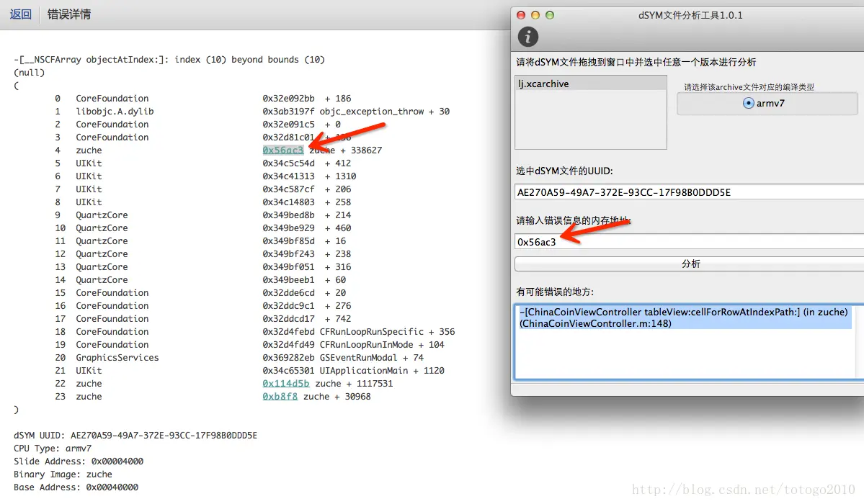Click the NSCFArray exception message line
The height and width of the screenshot is (504, 864).
[x=169, y=60]
